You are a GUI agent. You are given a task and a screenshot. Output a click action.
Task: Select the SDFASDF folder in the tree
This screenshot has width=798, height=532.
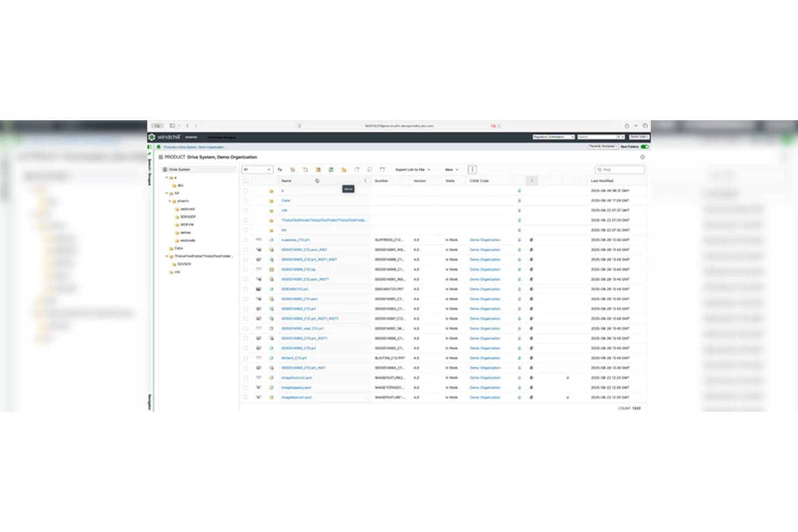pos(188,217)
